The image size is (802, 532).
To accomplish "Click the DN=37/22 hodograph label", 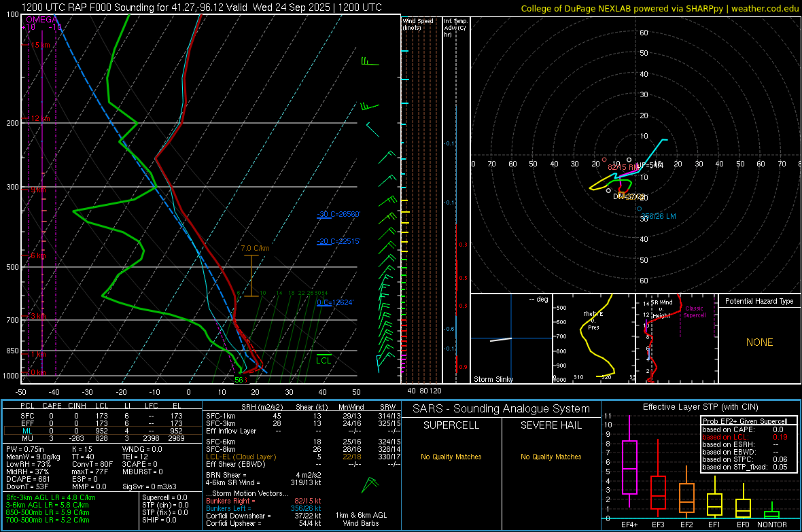I will pos(629,196).
